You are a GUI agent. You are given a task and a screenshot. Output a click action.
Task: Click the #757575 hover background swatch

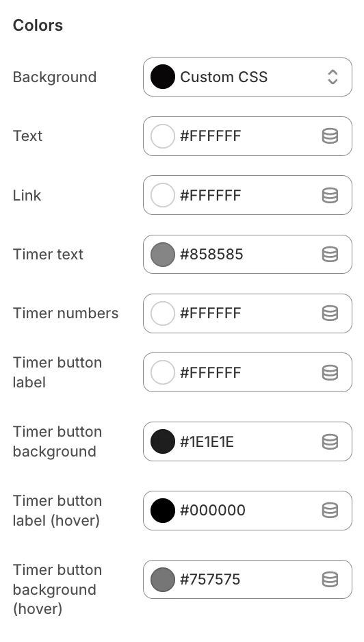click(x=163, y=579)
